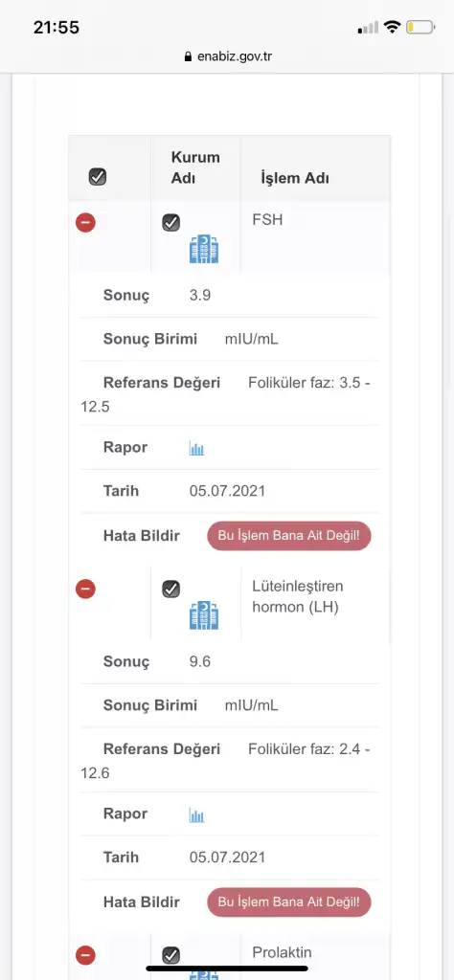Tap the cellular signal bars icon
Screen dimensions: 454x980
tap(369, 28)
